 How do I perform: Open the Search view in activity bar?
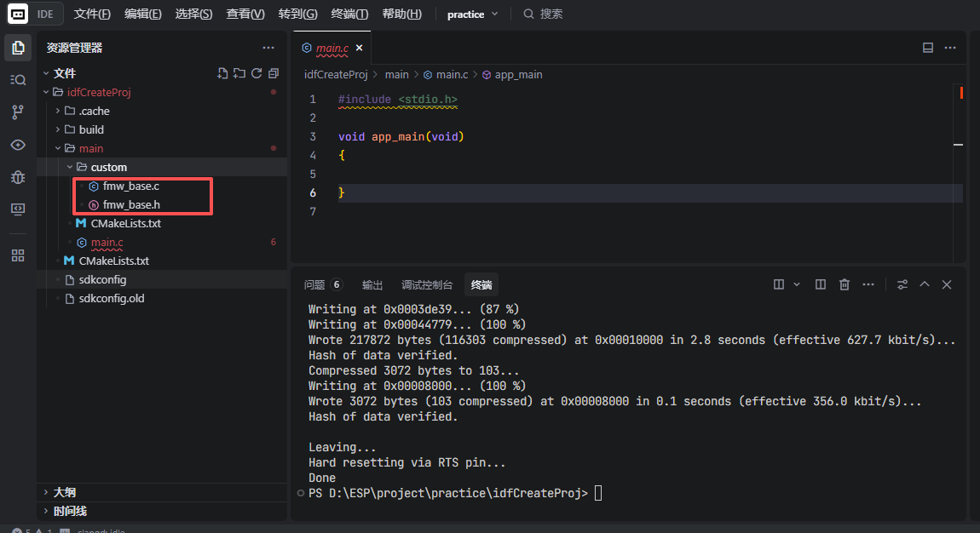[x=18, y=80]
